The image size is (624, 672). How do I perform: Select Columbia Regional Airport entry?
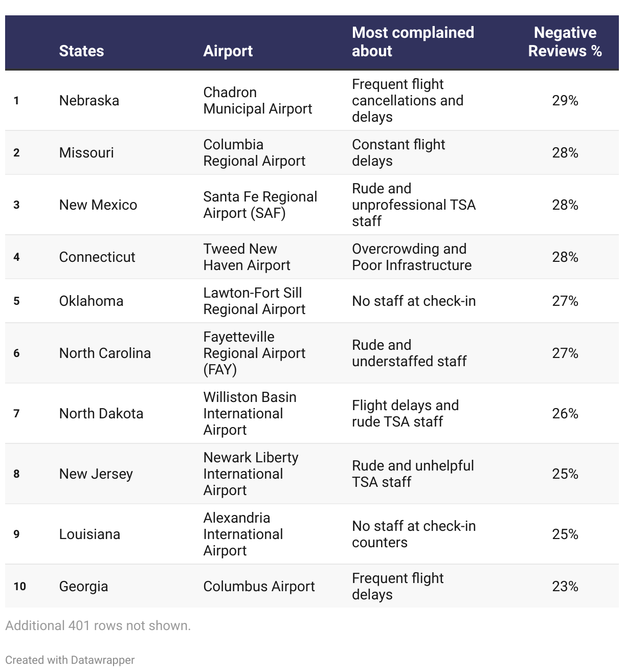(x=254, y=153)
